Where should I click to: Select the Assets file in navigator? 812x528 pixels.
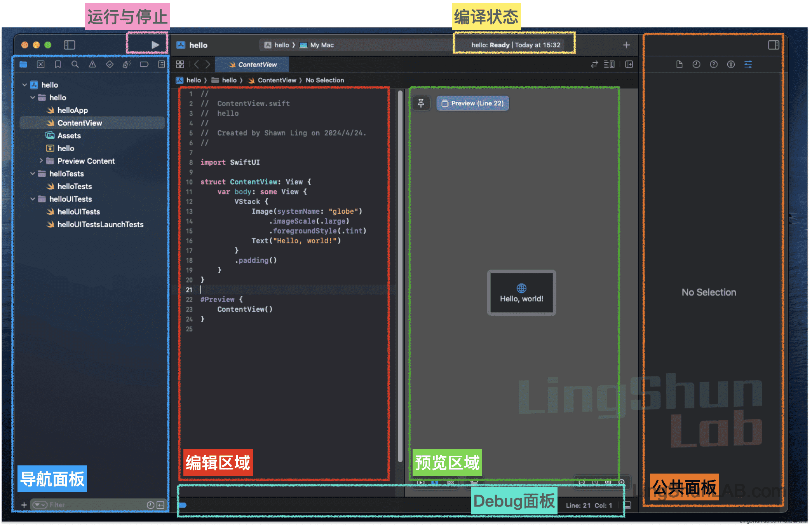pyautogui.click(x=69, y=135)
